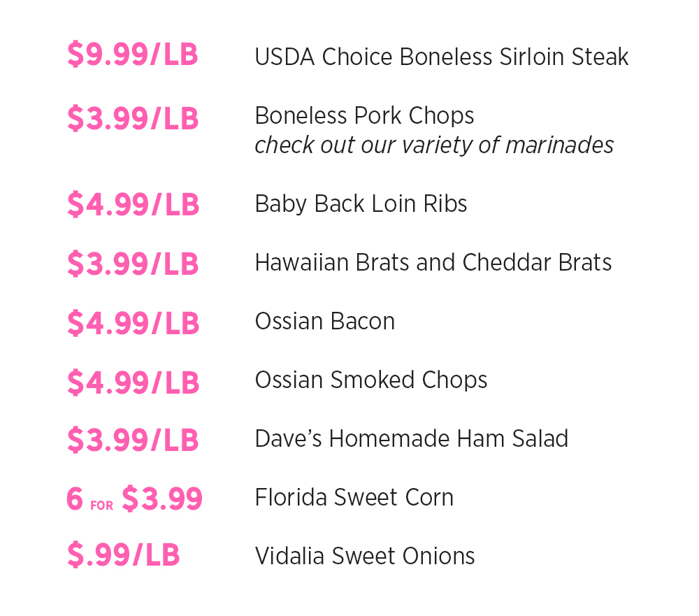The width and height of the screenshot is (699, 616).
Task: Click the italic marinades note text
Action: point(434,145)
